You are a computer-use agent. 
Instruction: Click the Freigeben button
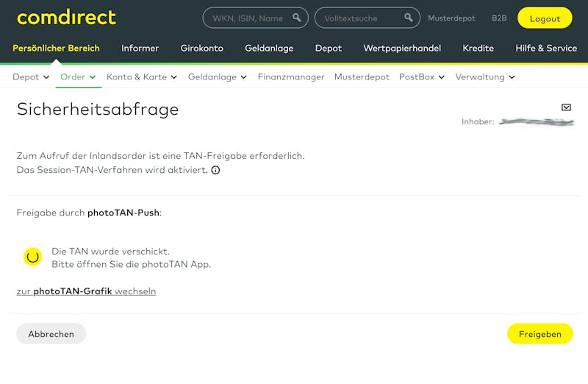[x=540, y=334]
